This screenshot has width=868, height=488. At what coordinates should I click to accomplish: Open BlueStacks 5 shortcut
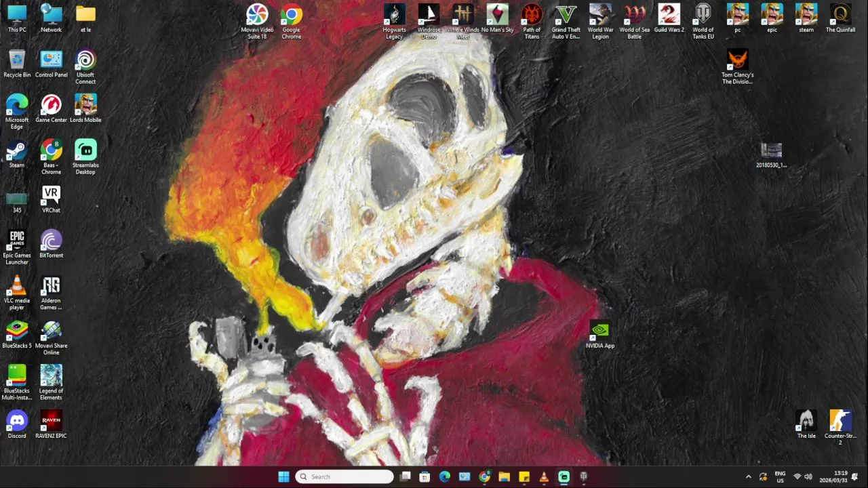[17, 334]
